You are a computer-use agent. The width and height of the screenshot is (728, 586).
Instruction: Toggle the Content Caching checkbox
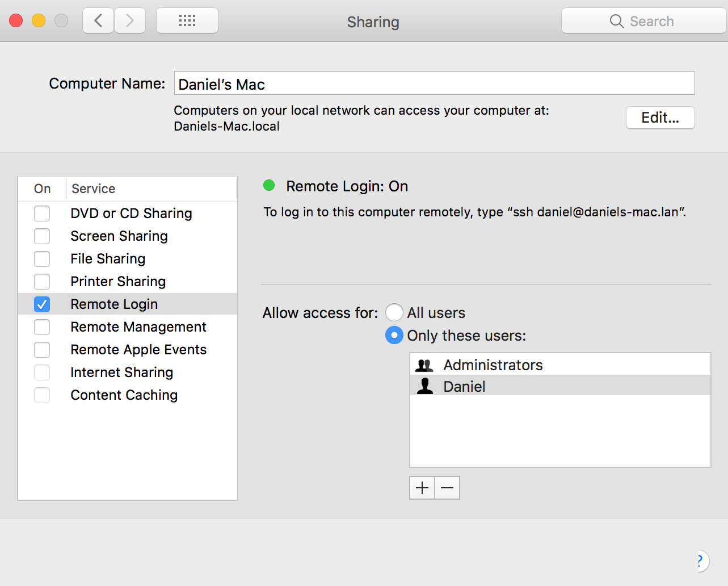point(42,395)
